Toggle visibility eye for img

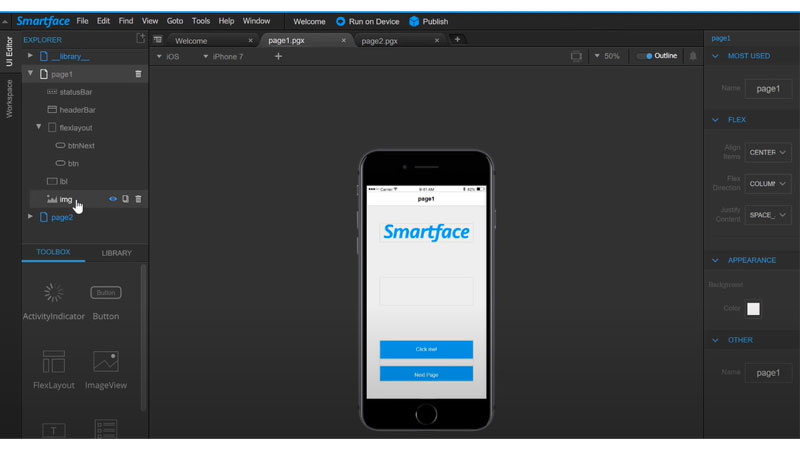[x=113, y=199]
